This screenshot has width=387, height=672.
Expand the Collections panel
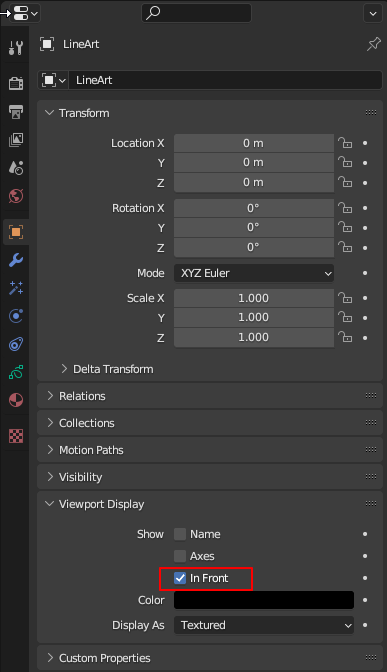50,423
